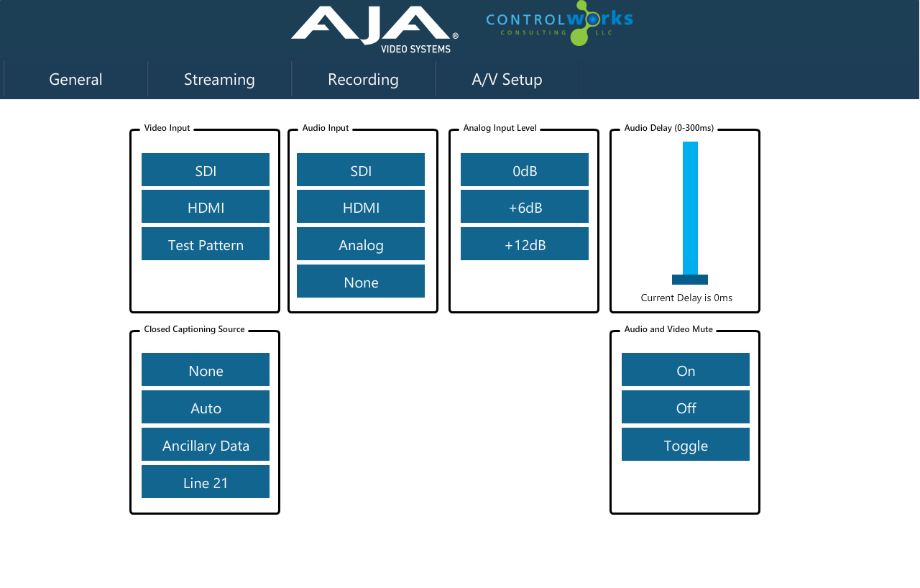Open the General tab
The height and width of the screenshot is (588, 920).
point(75,79)
